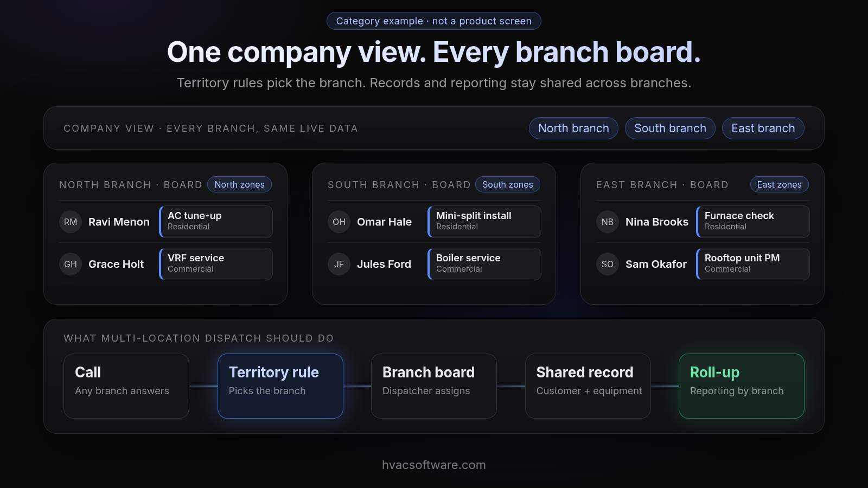Screen dimensions: 868x488
Task: Select the South branch pill
Action: coord(670,129)
